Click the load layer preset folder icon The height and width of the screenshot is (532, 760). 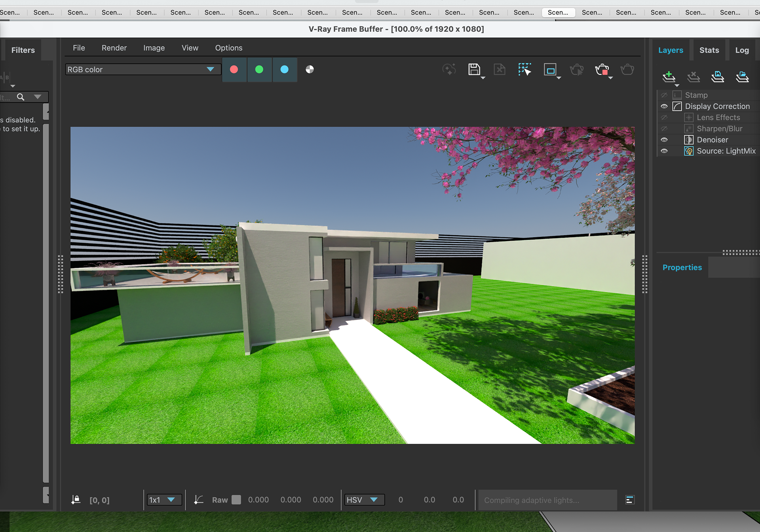click(x=742, y=76)
